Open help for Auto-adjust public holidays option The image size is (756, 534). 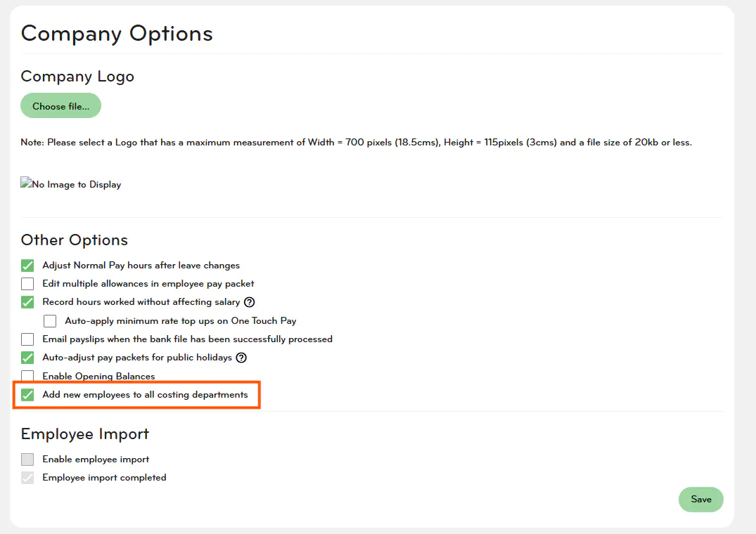(x=241, y=358)
